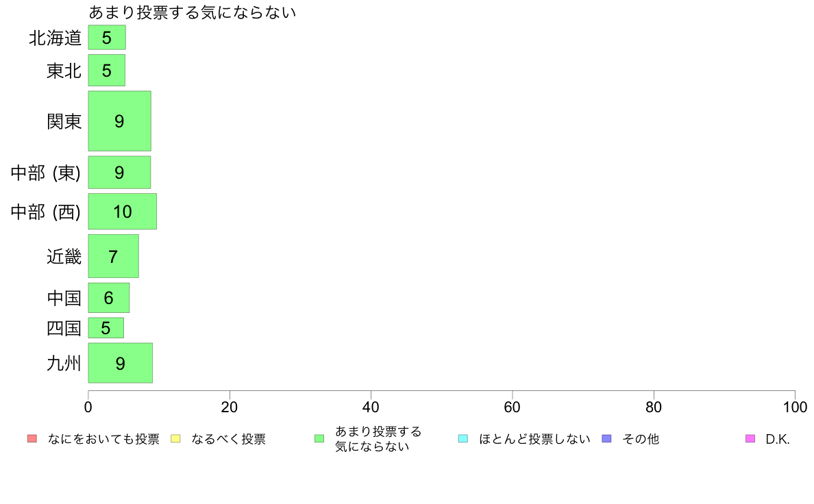
Task: Select the 東北 bar showing 5
Action: [x=107, y=70]
